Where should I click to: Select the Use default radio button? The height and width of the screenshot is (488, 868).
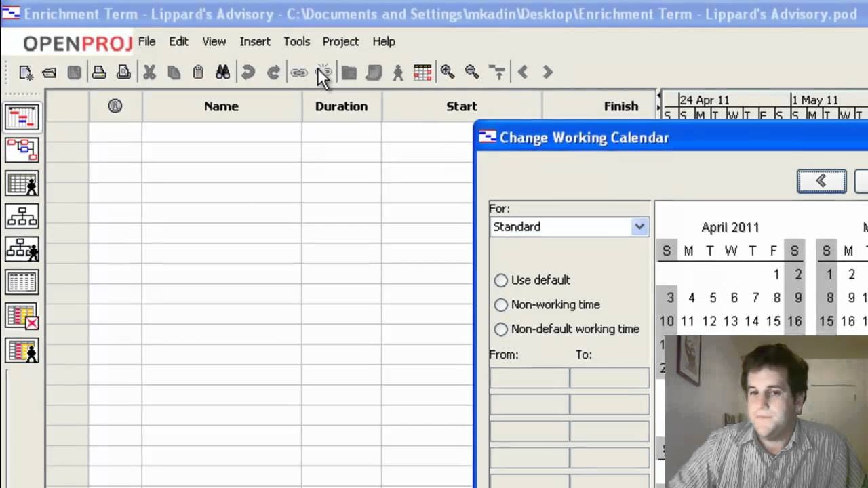(x=500, y=280)
